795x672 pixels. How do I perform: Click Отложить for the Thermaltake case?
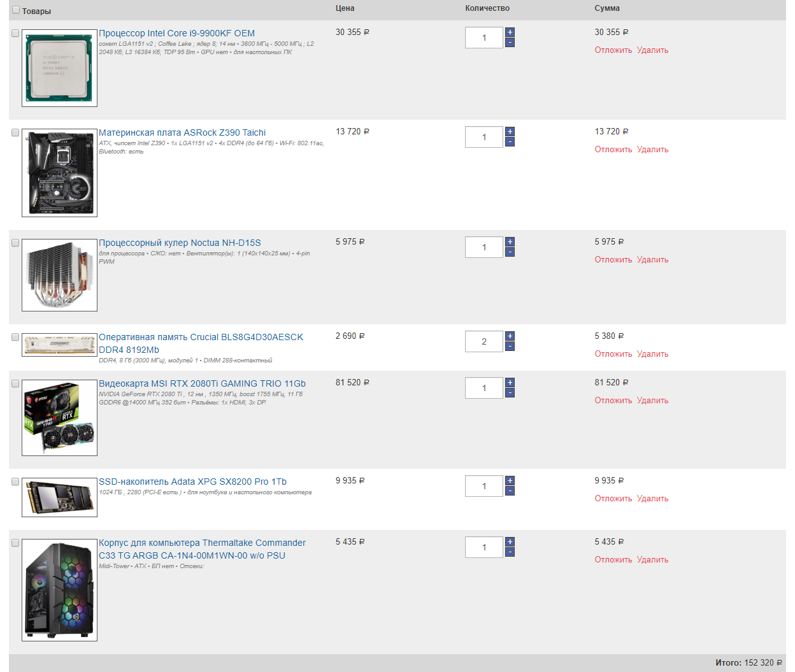pos(613,560)
